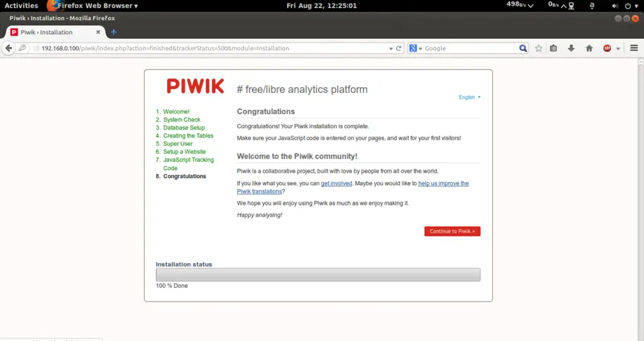The width and height of the screenshot is (644, 341).
Task: Open the search engine selector dropdown arrow
Action: 420,48
